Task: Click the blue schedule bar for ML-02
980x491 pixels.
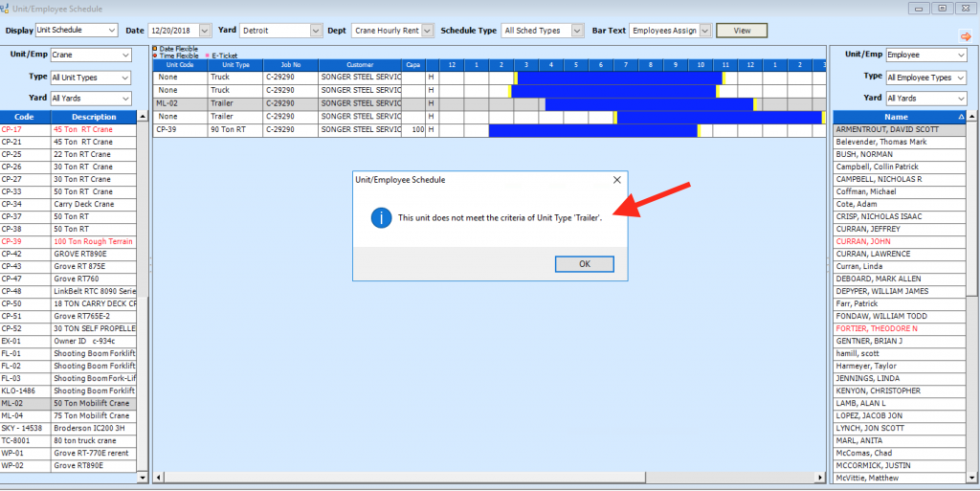Action: tap(650, 103)
